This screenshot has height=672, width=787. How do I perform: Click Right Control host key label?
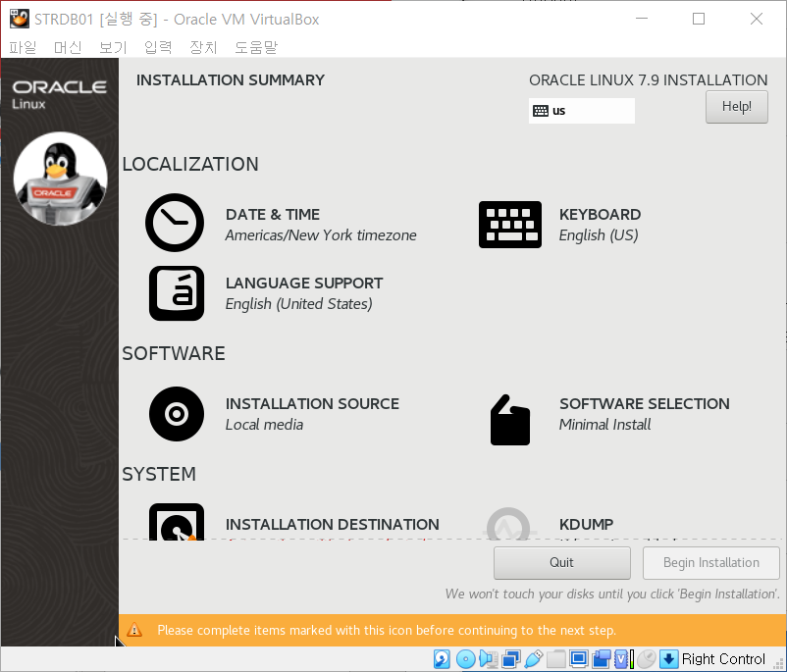pyautogui.click(x=723, y=658)
